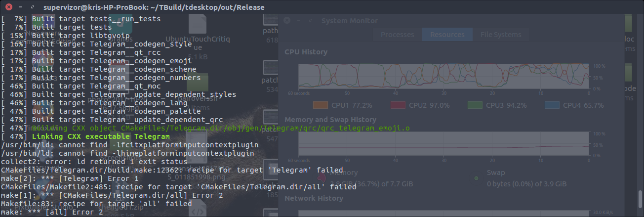Click the terminal's vertical scrollbar handle

click(x=641, y=201)
